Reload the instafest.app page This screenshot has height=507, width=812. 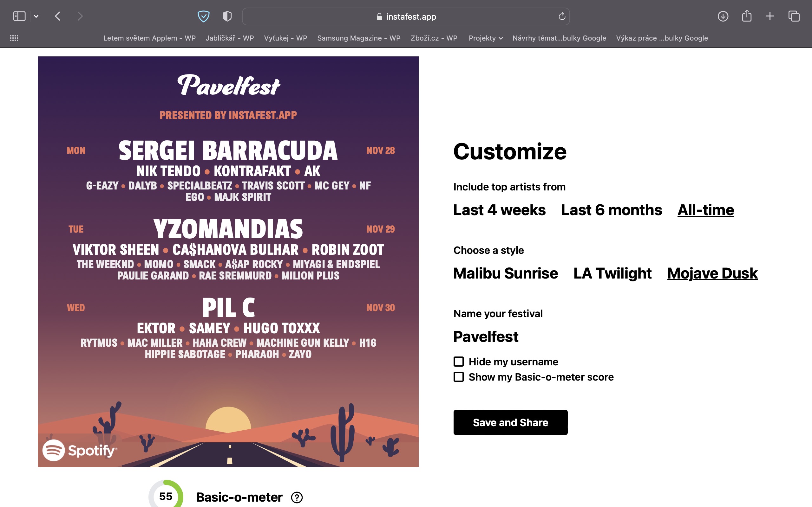pos(562,16)
